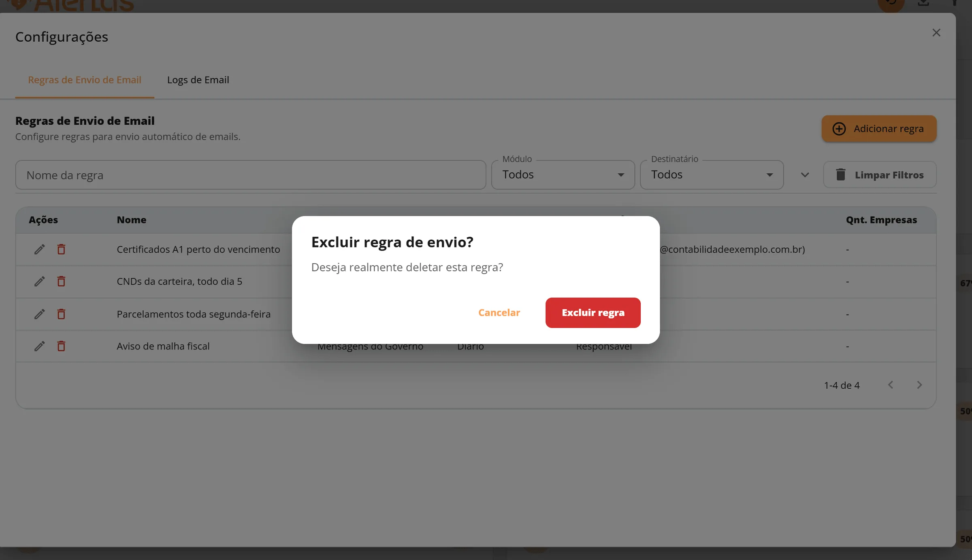Click the Ações column header
The width and height of the screenshot is (972, 560).
43,220
